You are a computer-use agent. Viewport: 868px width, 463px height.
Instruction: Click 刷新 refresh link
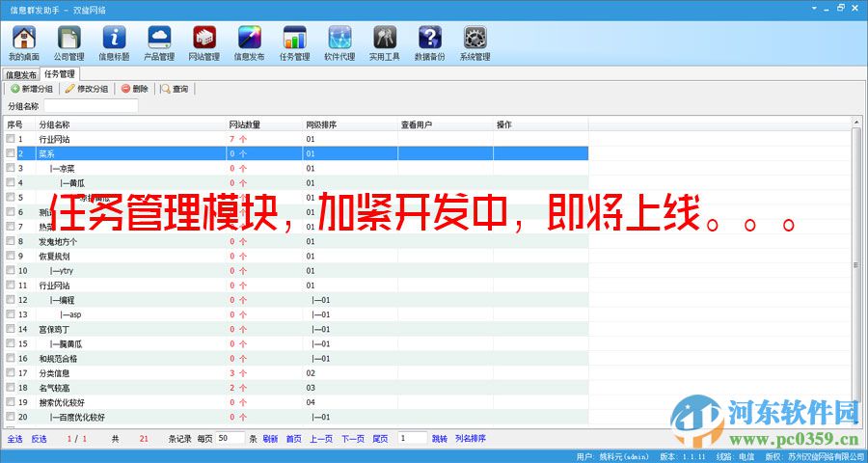coord(271,439)
